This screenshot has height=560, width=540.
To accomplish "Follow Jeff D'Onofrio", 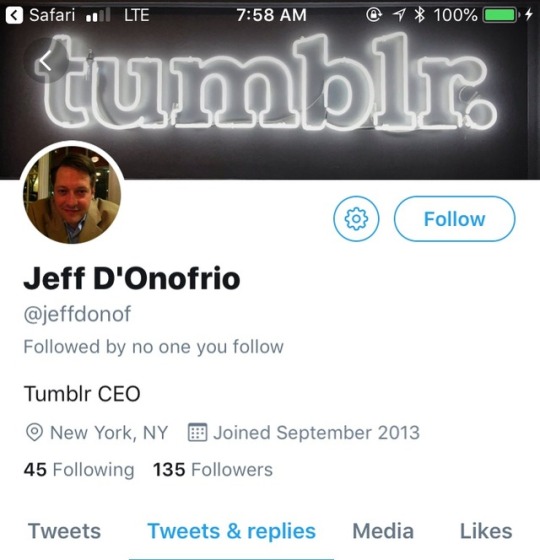I will [x=454, y=219].
